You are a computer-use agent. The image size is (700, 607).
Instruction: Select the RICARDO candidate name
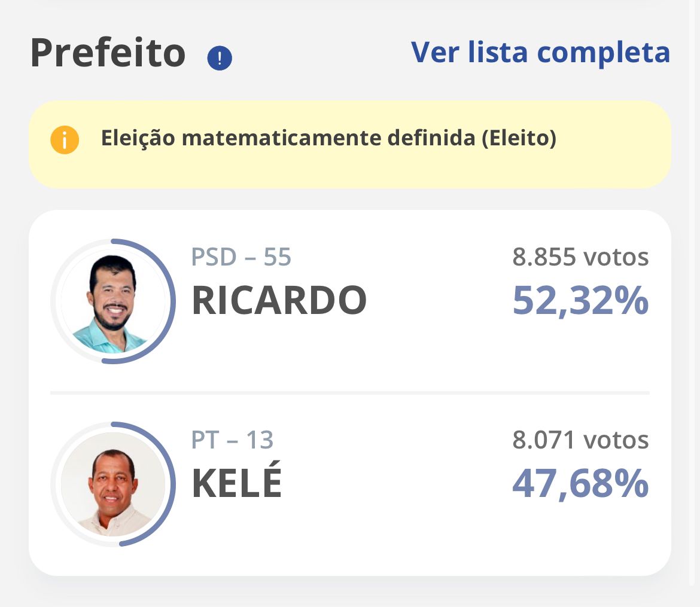(279, 300)
